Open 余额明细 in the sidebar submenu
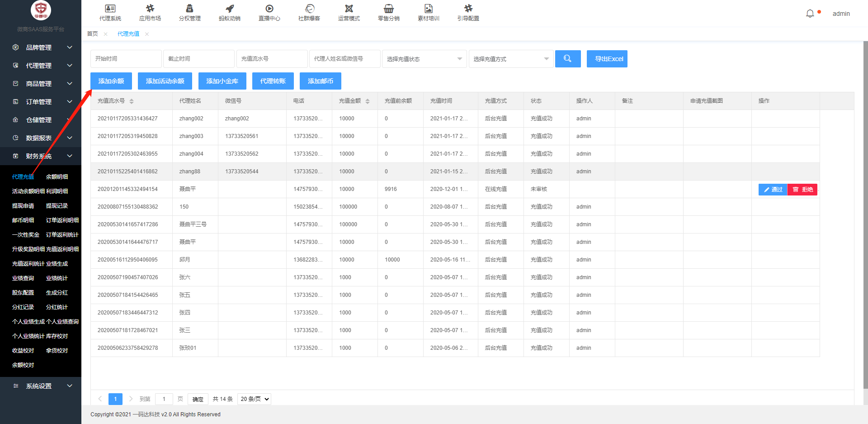The width and height of the screenshot is (868, 424). (x=57, y=177)
